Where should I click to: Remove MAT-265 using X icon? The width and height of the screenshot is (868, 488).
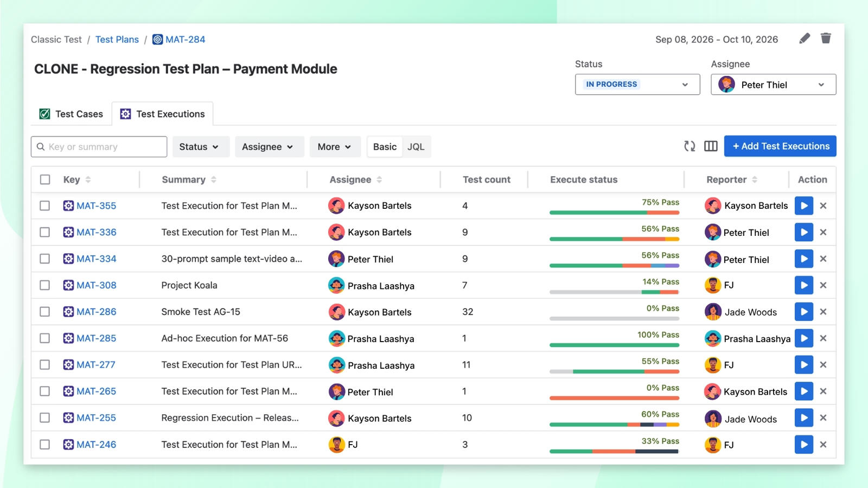(x=823, y=391)
